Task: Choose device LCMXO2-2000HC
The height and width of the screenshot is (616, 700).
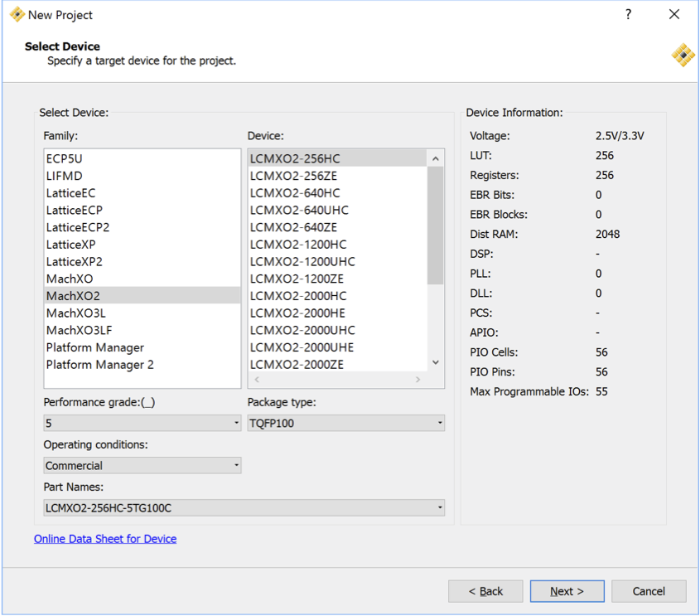Action: pos(337,296)
